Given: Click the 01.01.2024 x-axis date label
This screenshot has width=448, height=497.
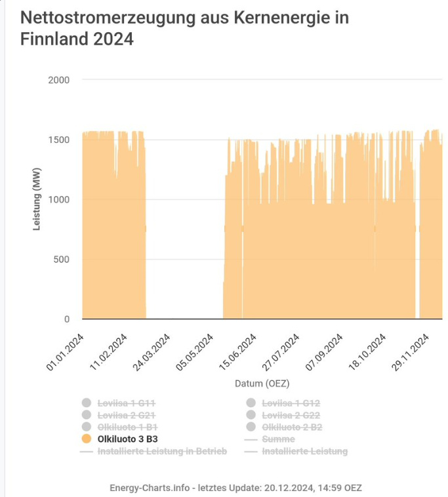Looking at the screenshot, I should pyautogui.click(x=65, y=352).
